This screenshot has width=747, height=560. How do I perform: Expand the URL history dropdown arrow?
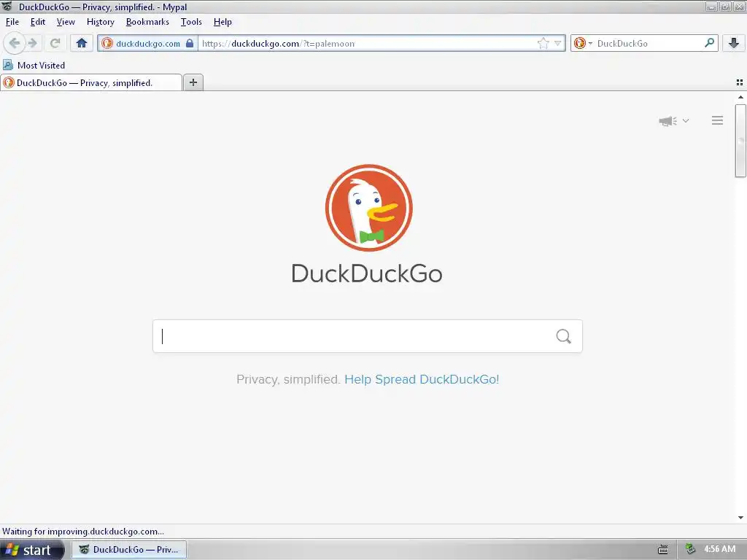click(558, 43)
